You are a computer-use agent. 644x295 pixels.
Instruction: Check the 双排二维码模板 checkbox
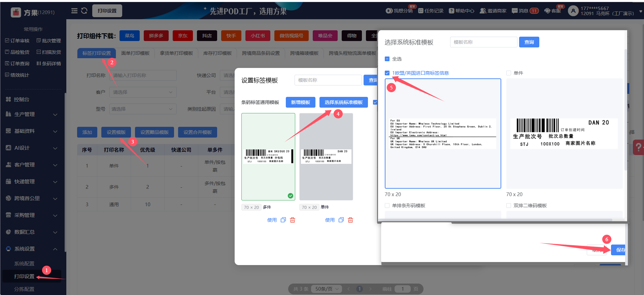click(509, 206)
